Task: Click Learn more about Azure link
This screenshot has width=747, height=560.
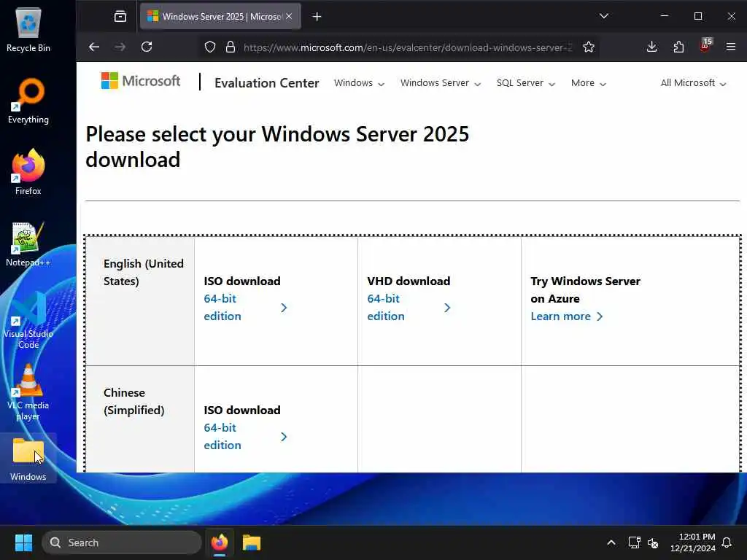Action: 566,316
